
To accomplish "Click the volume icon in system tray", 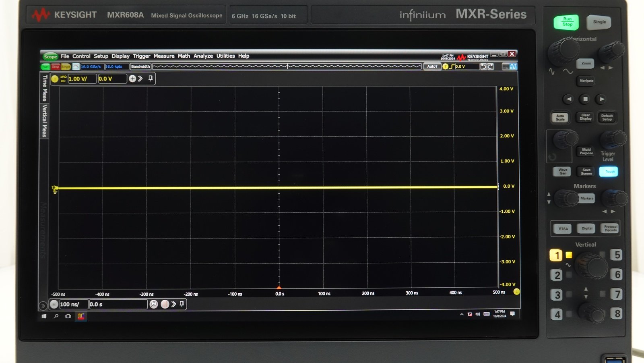I will click(478, 314).
